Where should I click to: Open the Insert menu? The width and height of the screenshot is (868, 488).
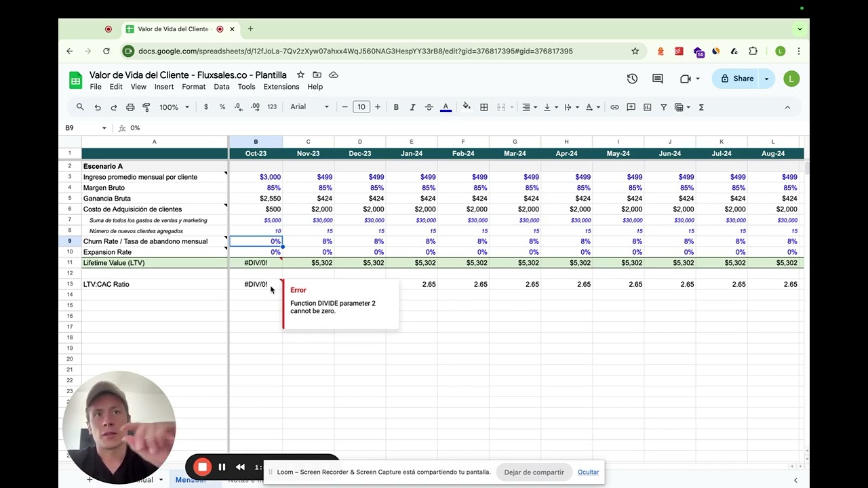(164, 87)
